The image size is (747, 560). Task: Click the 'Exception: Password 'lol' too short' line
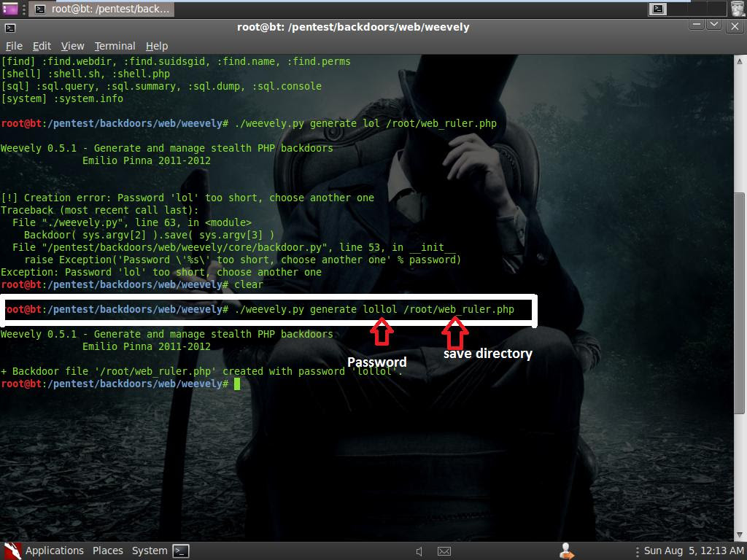(x=161, y=272)
